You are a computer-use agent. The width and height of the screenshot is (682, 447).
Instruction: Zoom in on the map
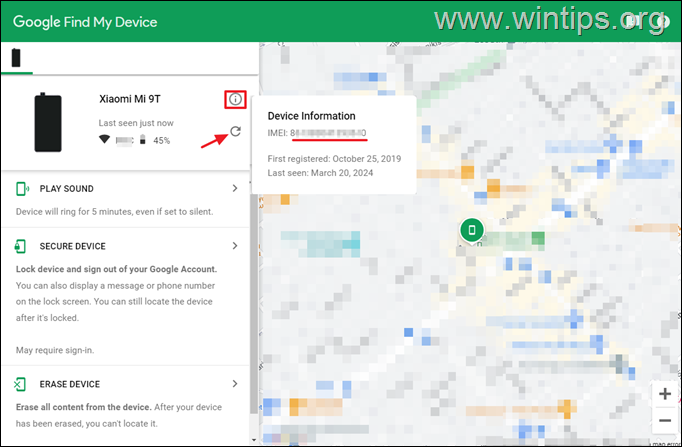(665, 394)
